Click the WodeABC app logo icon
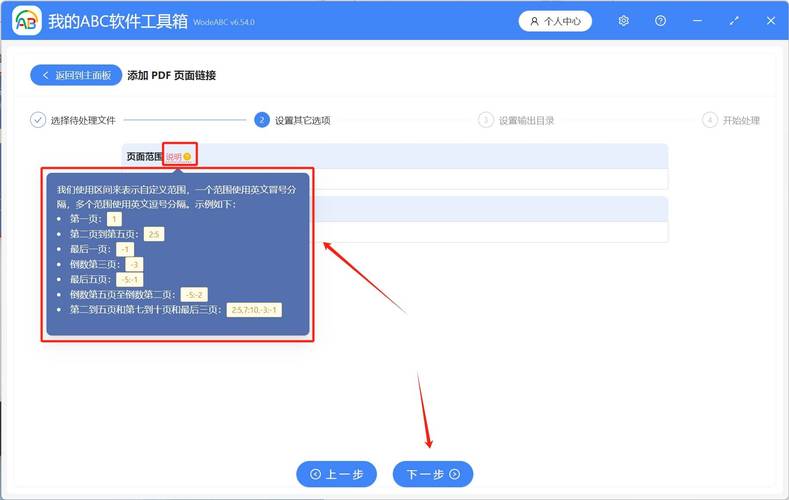789x500 pixels. 27,20
